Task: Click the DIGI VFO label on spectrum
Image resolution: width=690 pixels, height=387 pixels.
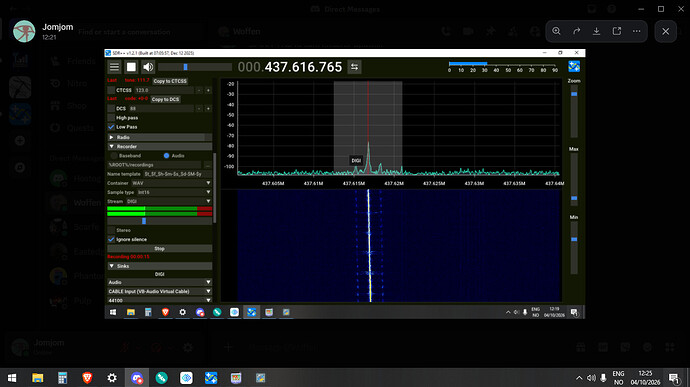Action: click(x=356, y=161)
